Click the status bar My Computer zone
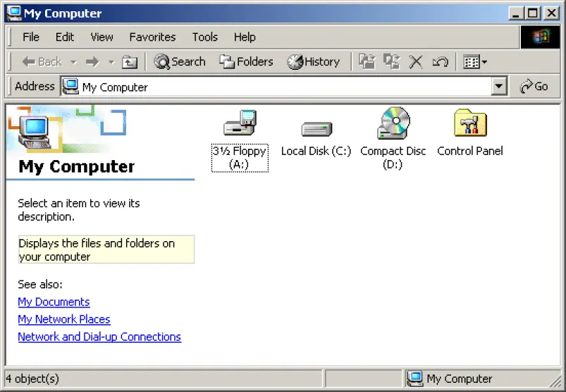Viewport: 566px width, 392px height. click(482, 379)
